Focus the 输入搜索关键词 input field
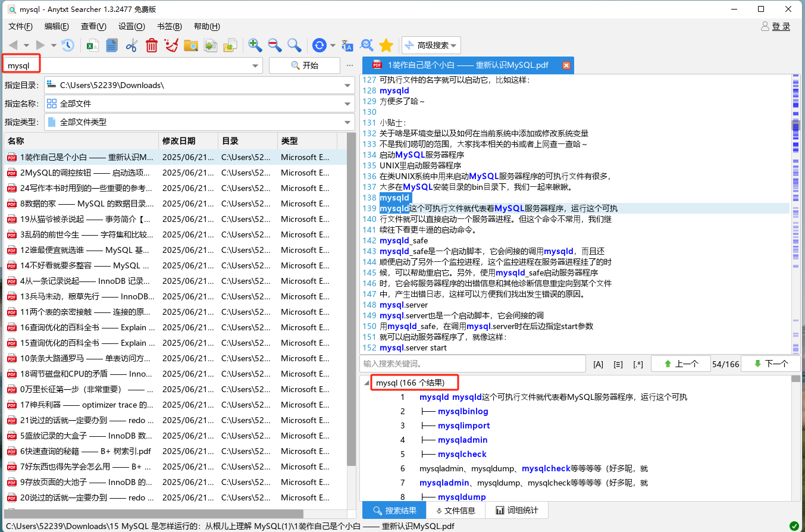 (x=473, y=364)
